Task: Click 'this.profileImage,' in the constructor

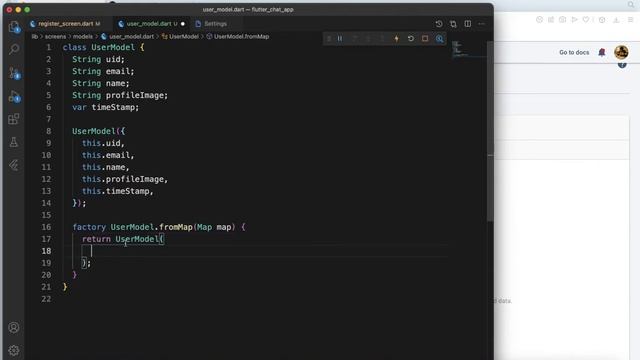Action: click(x=125, y=179)
